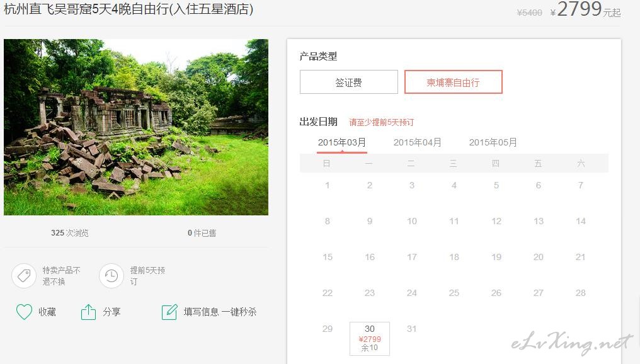The height and width of the screenshot is (364, 640).
Task: Click the heart icon to favorite
Action: pyautogui.click(x=24, y=312)
